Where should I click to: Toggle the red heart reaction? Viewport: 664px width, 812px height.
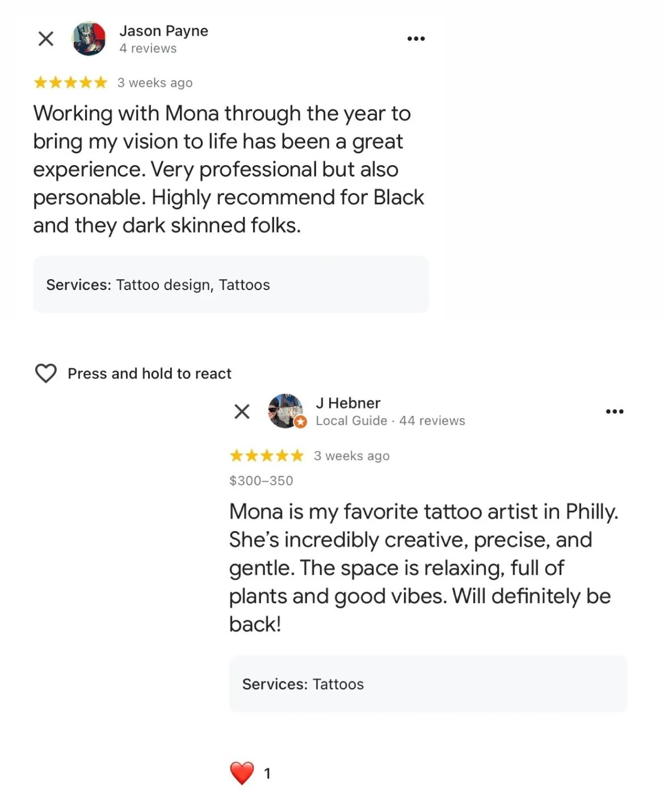[242, 773]
